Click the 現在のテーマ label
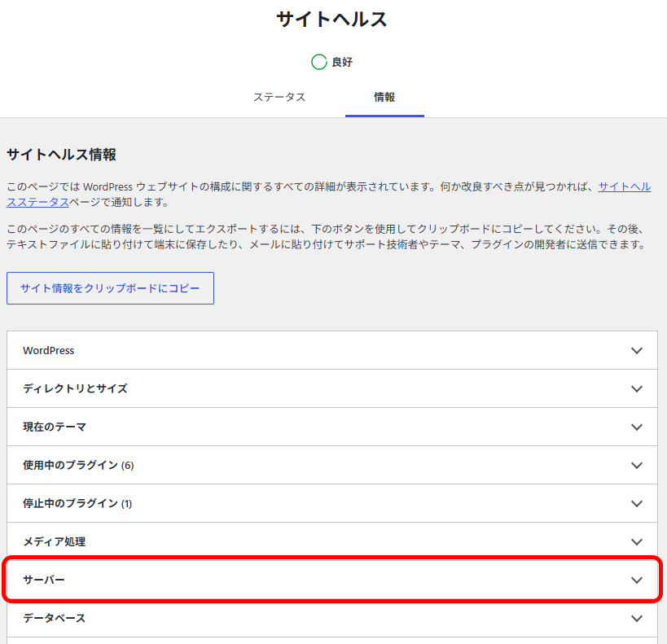The height and width of the screenshot is (644, 667). pos(55,427)
